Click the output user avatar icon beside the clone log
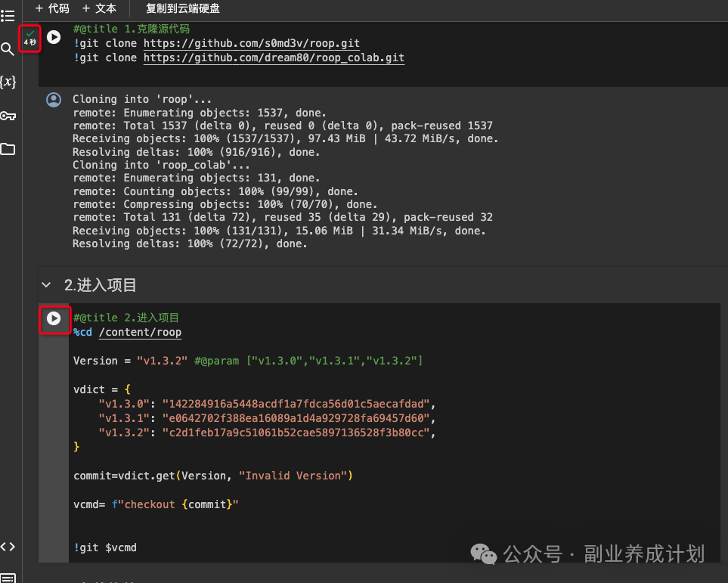The height and width of the screenshot is (583, 728). pos(54,99)
